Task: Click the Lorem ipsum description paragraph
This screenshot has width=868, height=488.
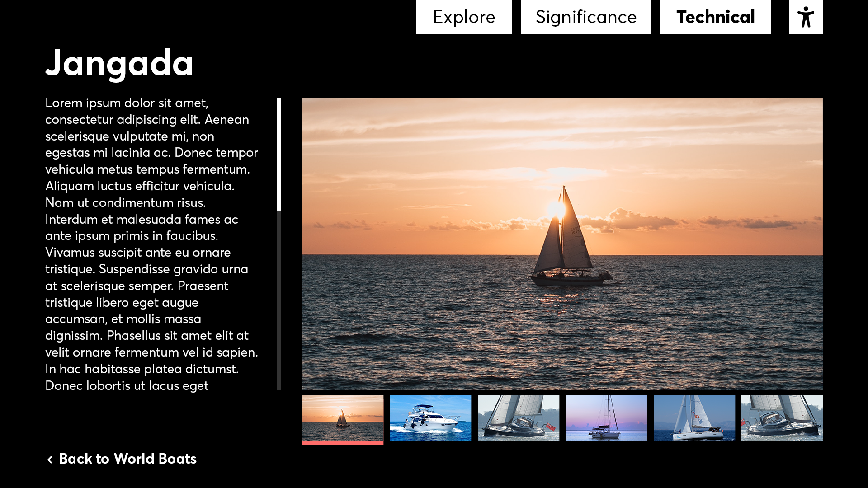Action: [x=151, y=244]
